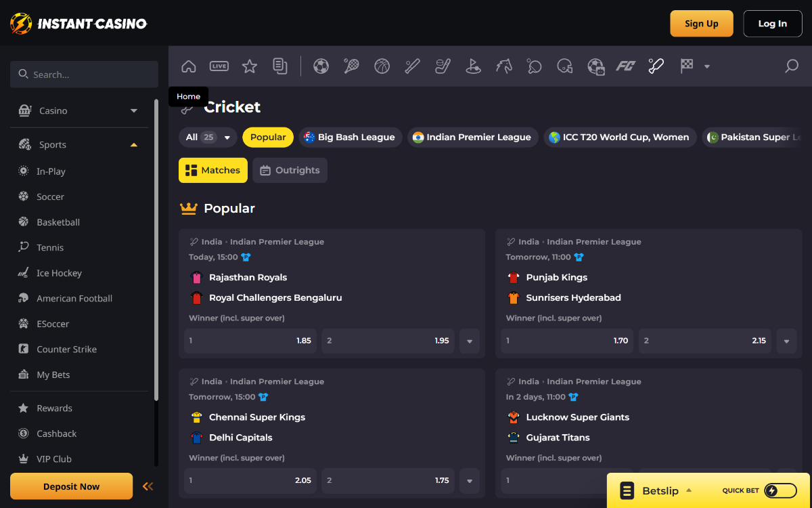Image resolution: width=812 pixels, height=508 pixels.
Task: Open the Live betting icon in toolbar
Action: click(219, 66)
